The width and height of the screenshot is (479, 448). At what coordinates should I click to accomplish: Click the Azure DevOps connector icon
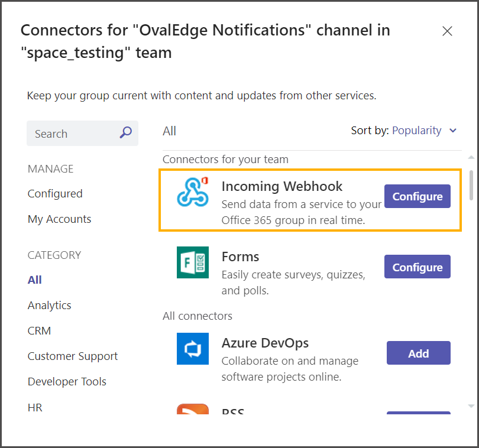pyautogui.click(x=193, y=349)
